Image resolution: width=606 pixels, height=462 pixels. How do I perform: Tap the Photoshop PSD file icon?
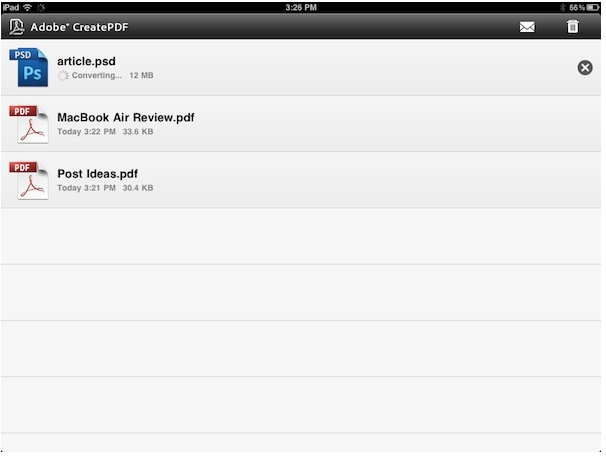click(x=29, y=67)
